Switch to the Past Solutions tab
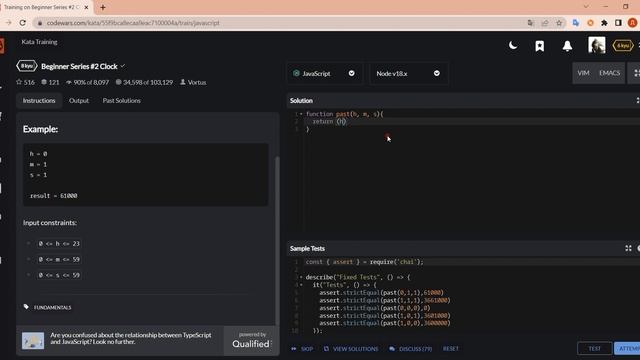The width and height of the screenshot is (640, 360). coord(121,100)
